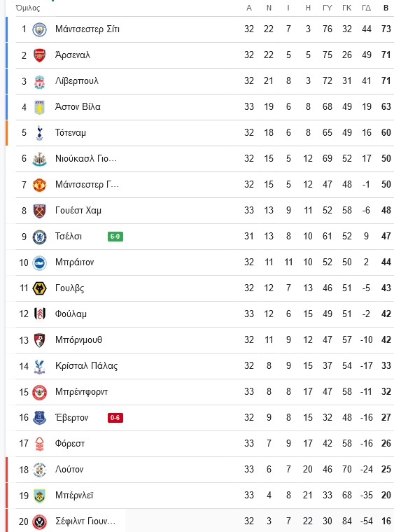
Task: Open the Κρίσταλ Πάλας team link
Action: click(x=87, y=365)
